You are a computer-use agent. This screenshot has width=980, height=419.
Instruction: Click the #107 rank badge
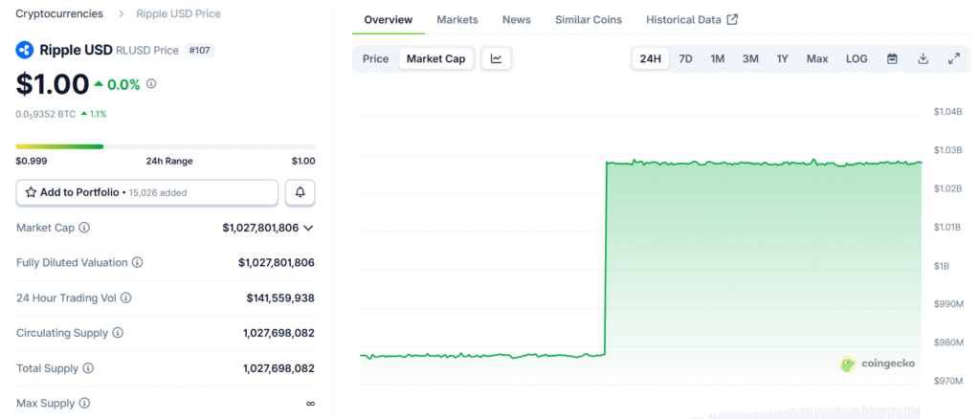[x=200, y=51]
